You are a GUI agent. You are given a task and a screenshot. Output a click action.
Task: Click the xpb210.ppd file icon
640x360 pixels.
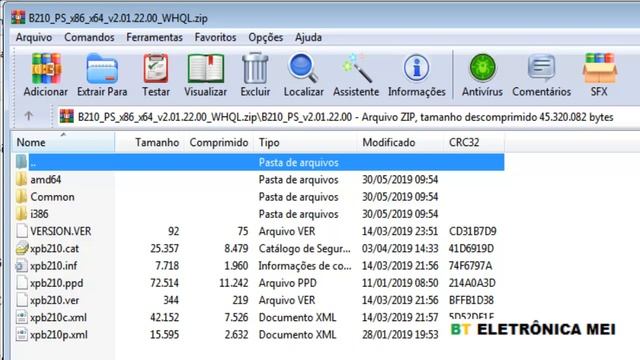pos(22,282)
